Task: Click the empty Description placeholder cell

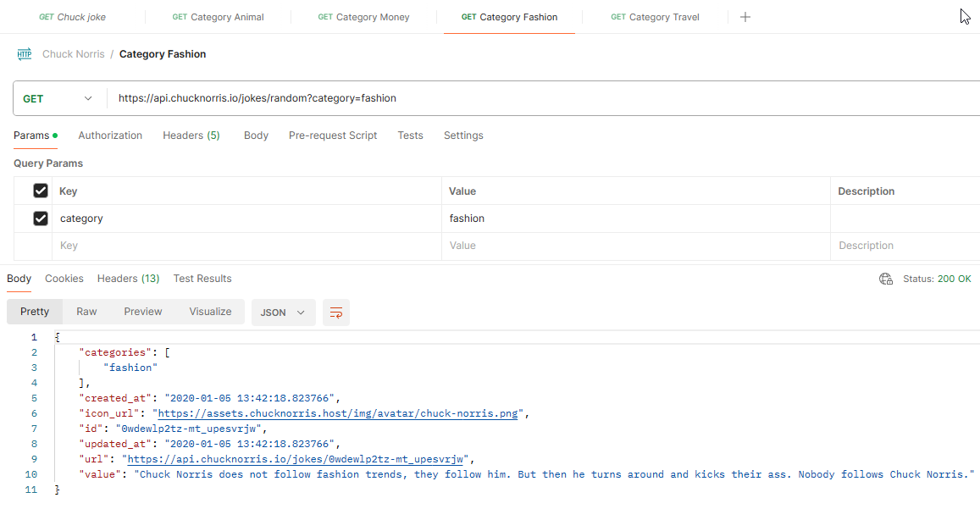Action: pos(905,246)
